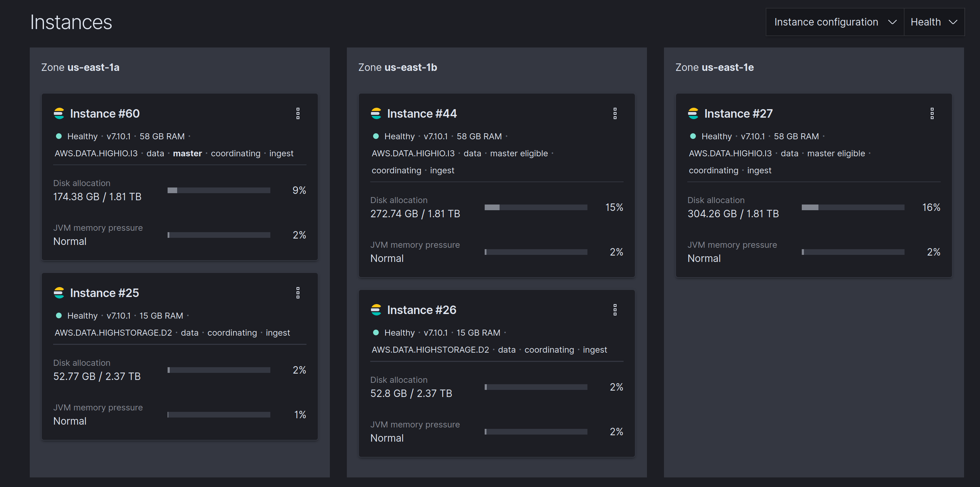Open the options menu for Instance #44
Screen dimensions: 980x487
pos(615,113)
